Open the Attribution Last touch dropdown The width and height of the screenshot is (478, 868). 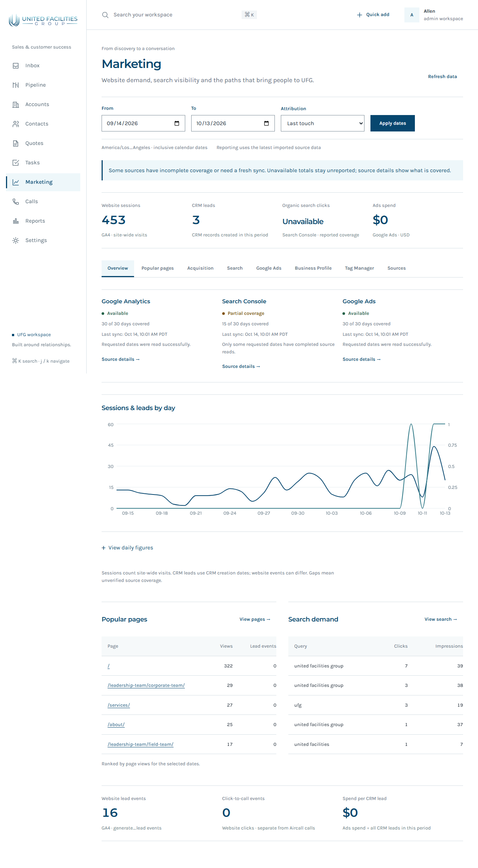coord(323,123)
